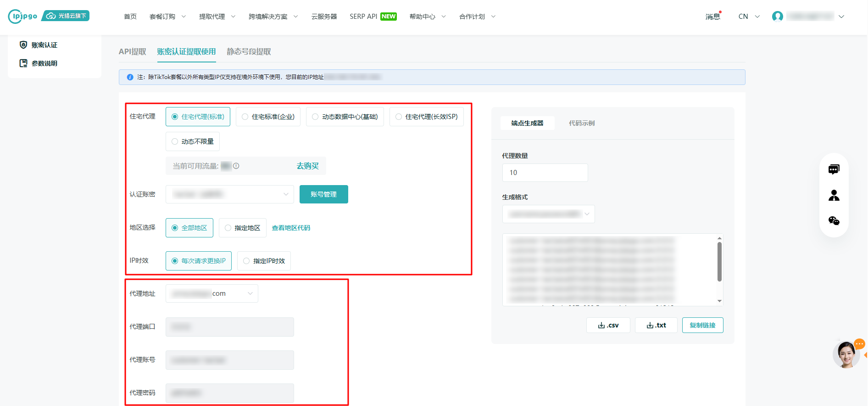The height and width of the screenshot is (406, 868).
Task: Open the chat message icon in floating sidebar
Action: click(834, 169)
